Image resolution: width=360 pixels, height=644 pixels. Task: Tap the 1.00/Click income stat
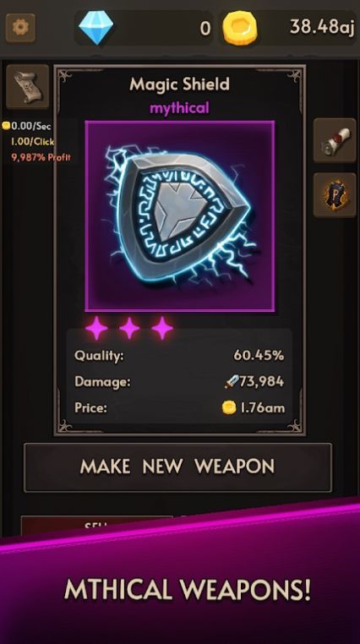(x=33, y=142)
